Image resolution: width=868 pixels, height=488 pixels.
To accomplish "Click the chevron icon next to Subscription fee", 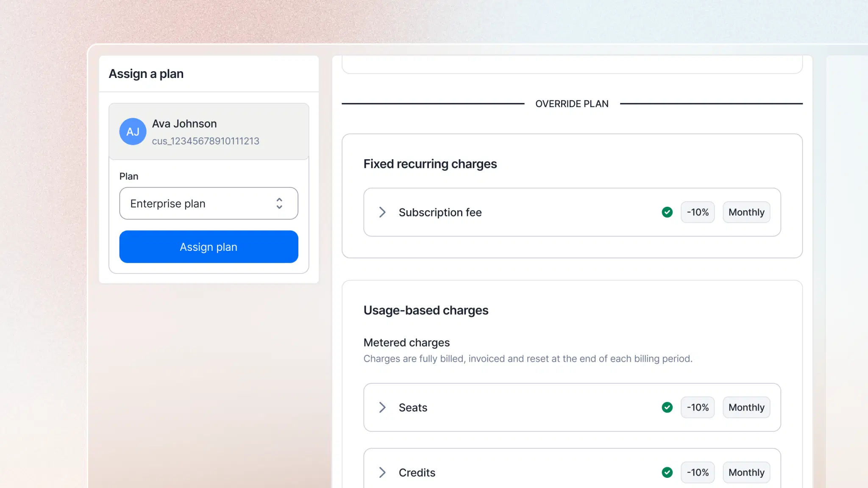I will pos(382,212).
